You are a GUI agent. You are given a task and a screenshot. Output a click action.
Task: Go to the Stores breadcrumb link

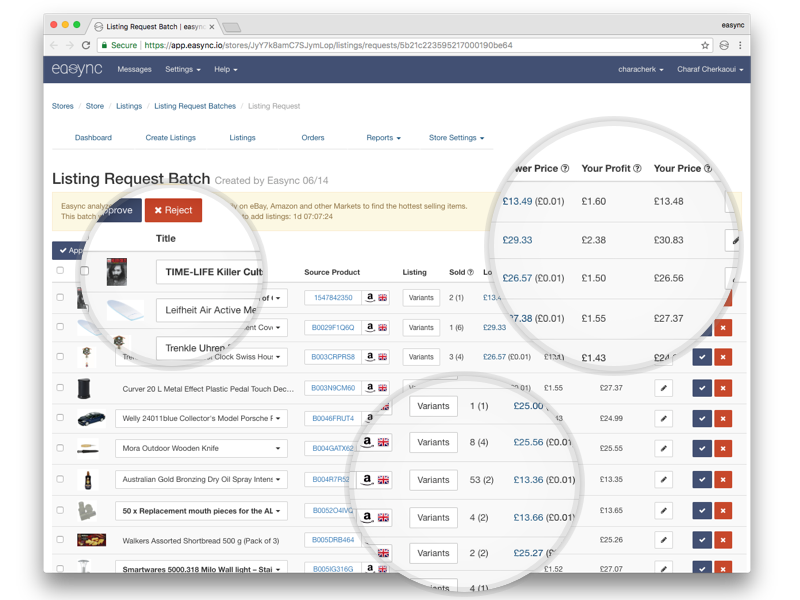click(62, 106)
